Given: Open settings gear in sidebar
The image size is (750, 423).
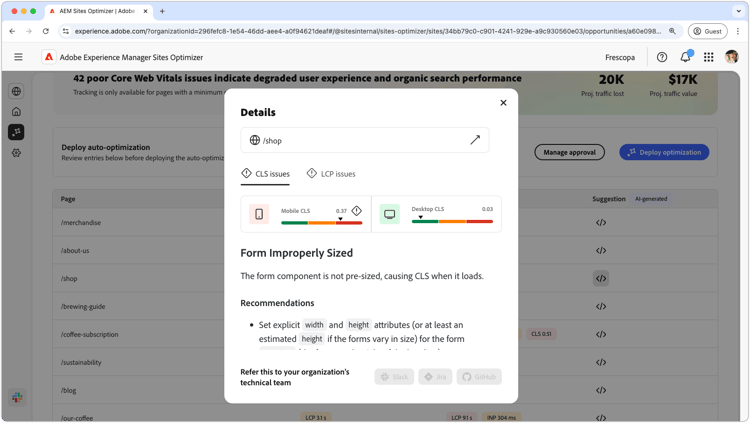Looking at the screenshot, I should coord(16,153).
